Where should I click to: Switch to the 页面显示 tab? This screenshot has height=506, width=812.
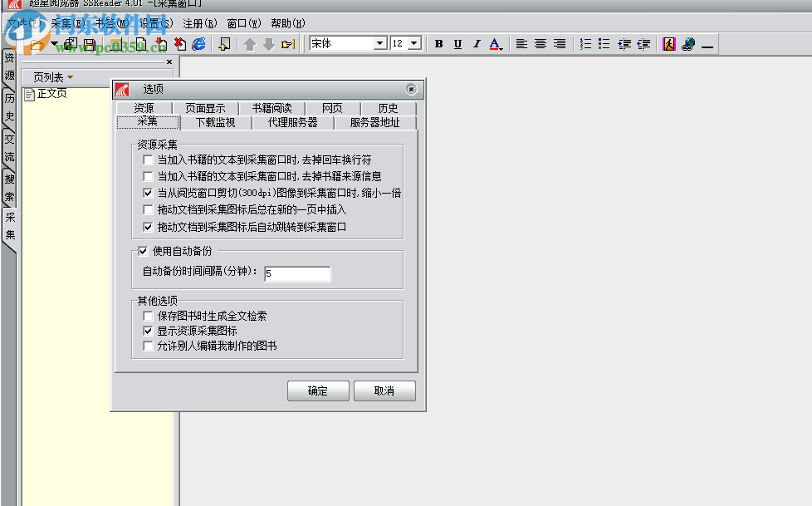click(205, 108)
